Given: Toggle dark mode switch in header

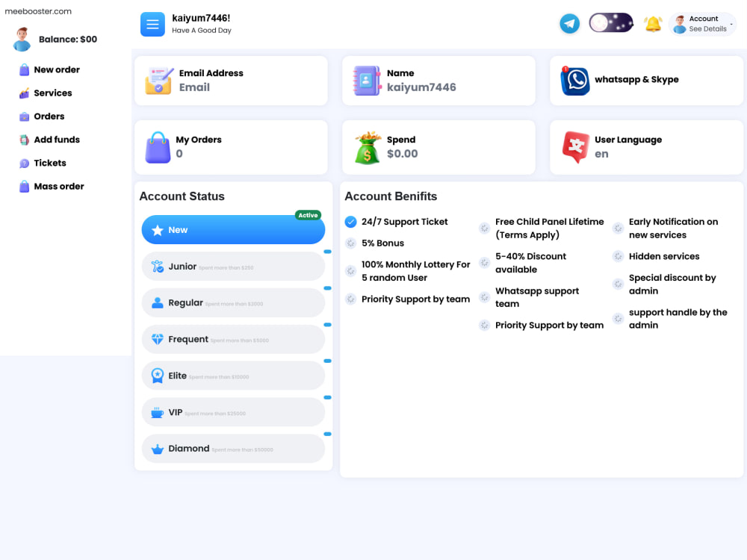Looking at the screenshot, I should coord(611,23).
